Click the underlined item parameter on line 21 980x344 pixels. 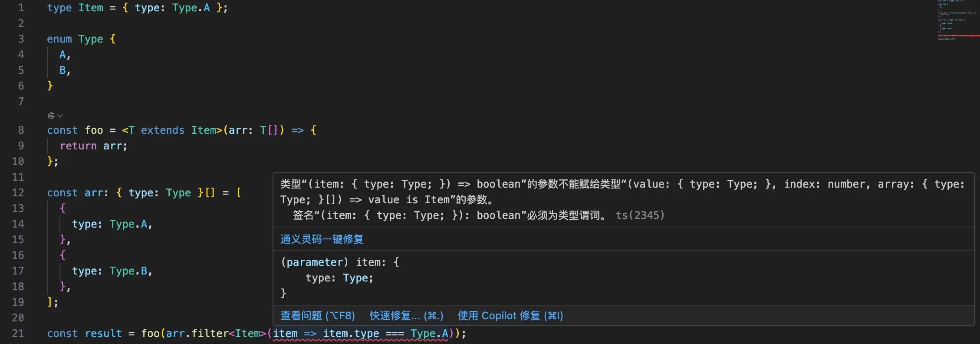point(285,334)
